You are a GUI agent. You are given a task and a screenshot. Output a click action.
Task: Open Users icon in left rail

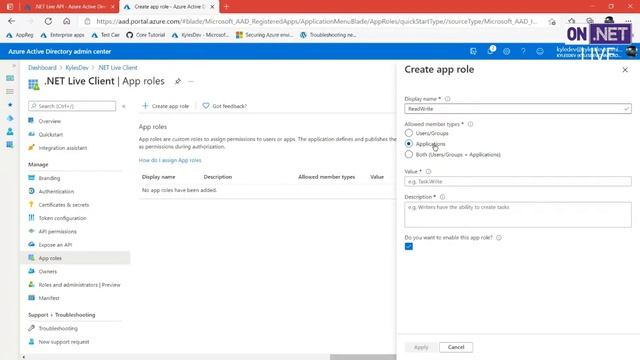(x=10, y=131)
